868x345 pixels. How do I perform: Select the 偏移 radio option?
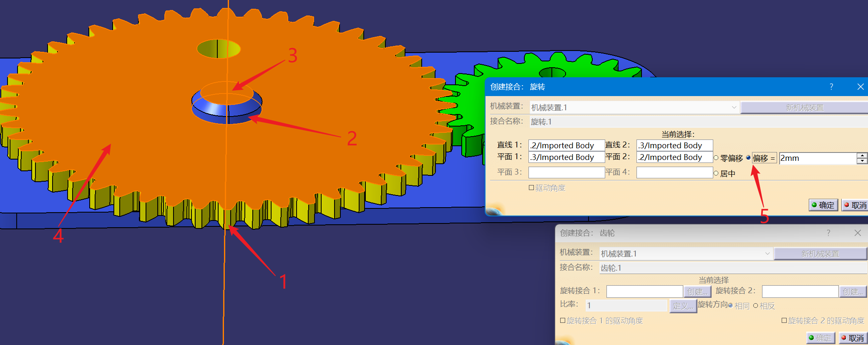coord(748,158)
